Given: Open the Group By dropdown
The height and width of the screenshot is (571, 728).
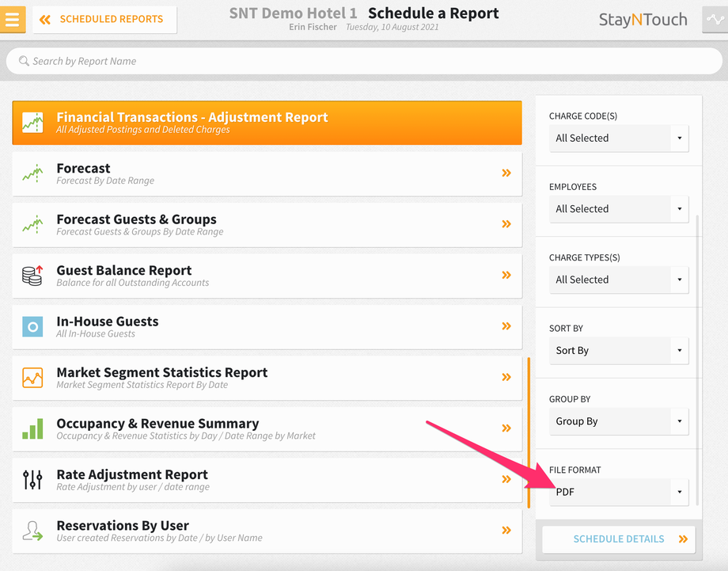Looking at the screenshot, I should coord(619,421).
